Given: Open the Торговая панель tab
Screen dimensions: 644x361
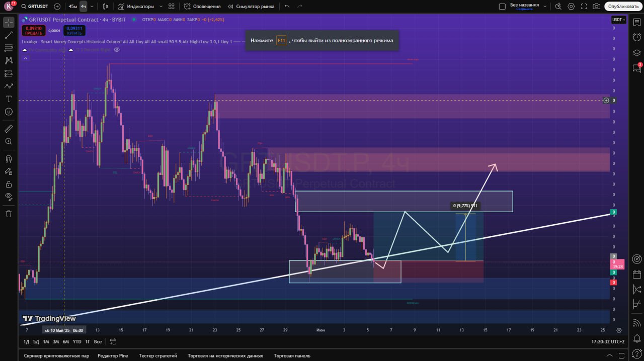Looking at the screenshot, I should (x=292, y=355).
